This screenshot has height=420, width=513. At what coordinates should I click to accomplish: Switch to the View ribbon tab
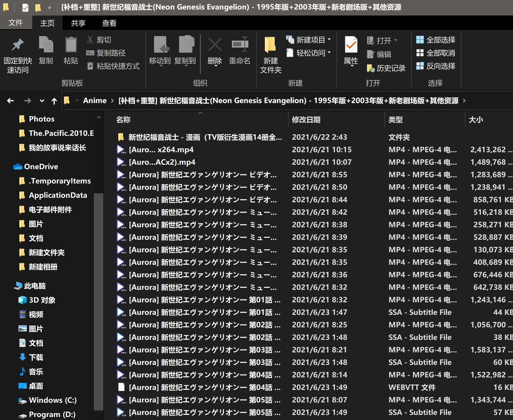[109, 23]
